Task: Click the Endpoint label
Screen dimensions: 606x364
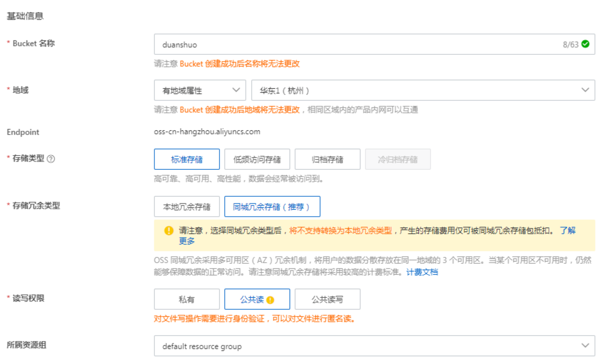Action: pos(23,132)
